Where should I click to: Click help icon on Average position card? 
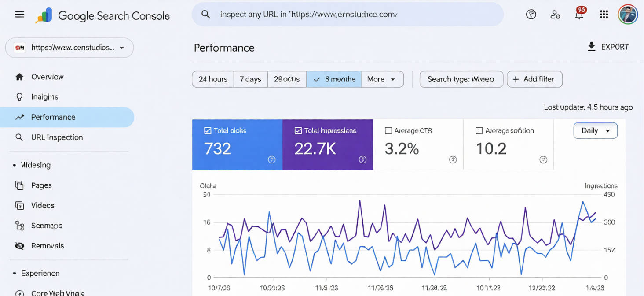pyautogui.click(x=543, y=159)
